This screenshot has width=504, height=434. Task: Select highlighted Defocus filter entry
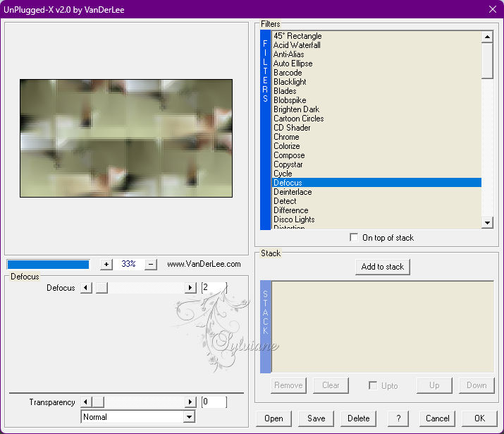[x=376, y=183]
